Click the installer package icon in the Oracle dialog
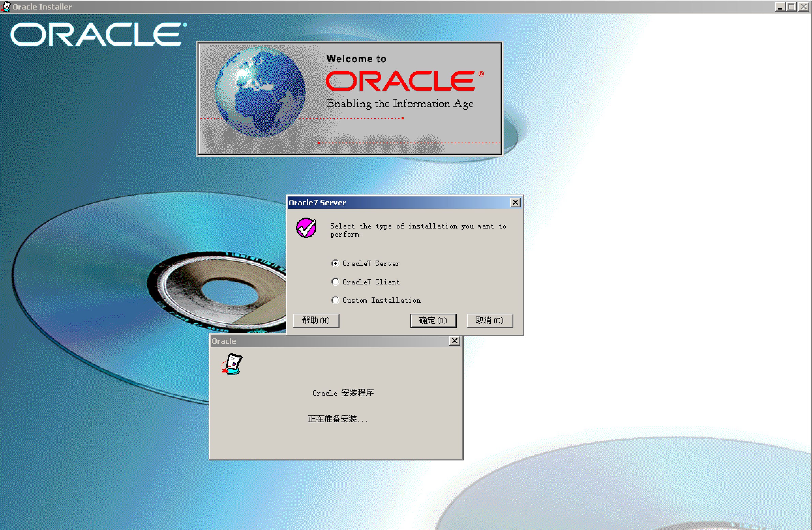812x530 pixels. 234,364
